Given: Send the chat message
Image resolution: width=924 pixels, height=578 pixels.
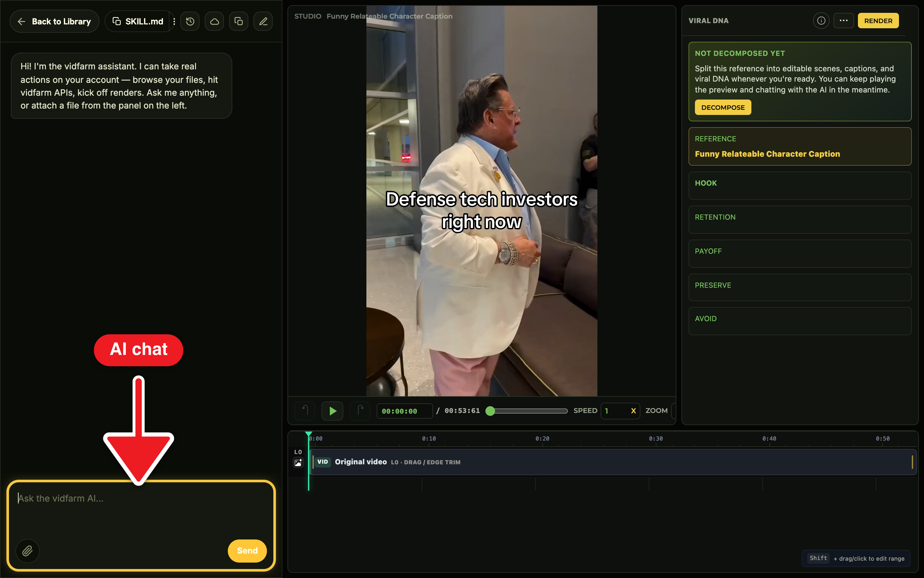Looking at the screenshot, I should [247, 550].
